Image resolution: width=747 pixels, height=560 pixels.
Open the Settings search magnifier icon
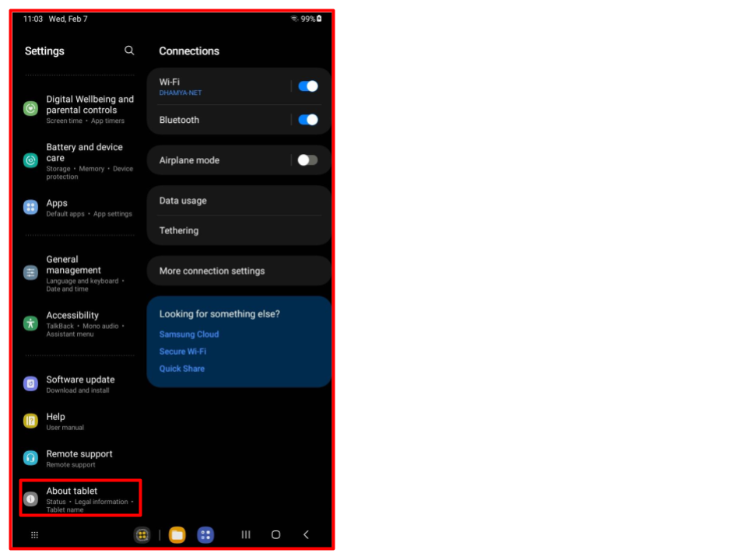[129, 51]
